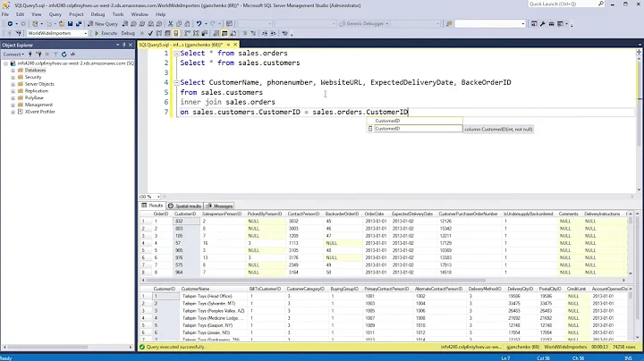Screen dimensions: 644x361
Task: Expand the Server Objects node
Action: click(13, 84)
